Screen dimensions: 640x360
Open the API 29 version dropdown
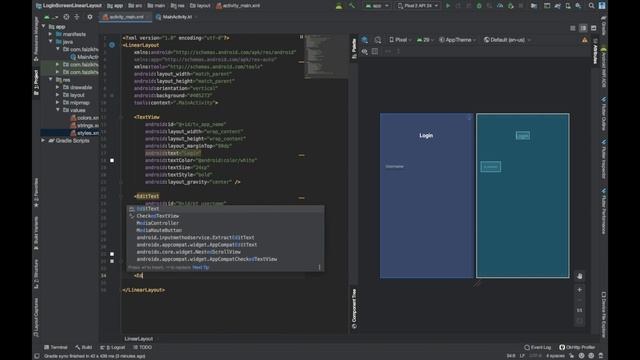point(424,40)
